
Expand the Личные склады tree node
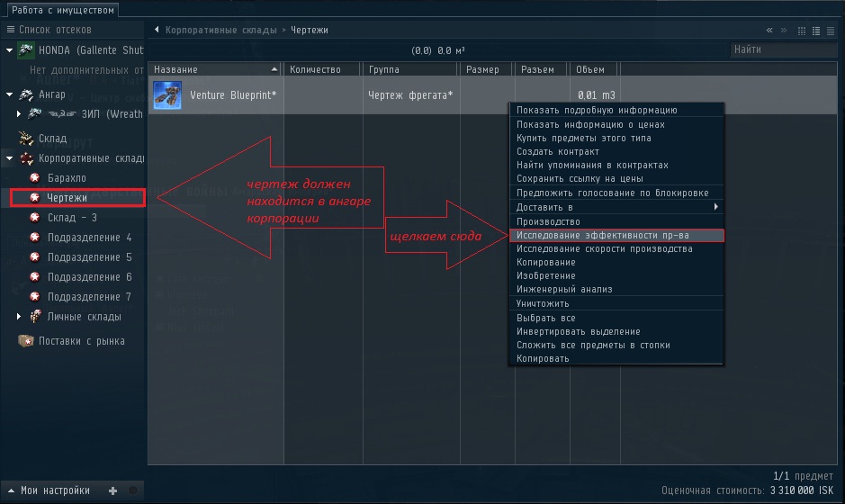coord(19,317)
